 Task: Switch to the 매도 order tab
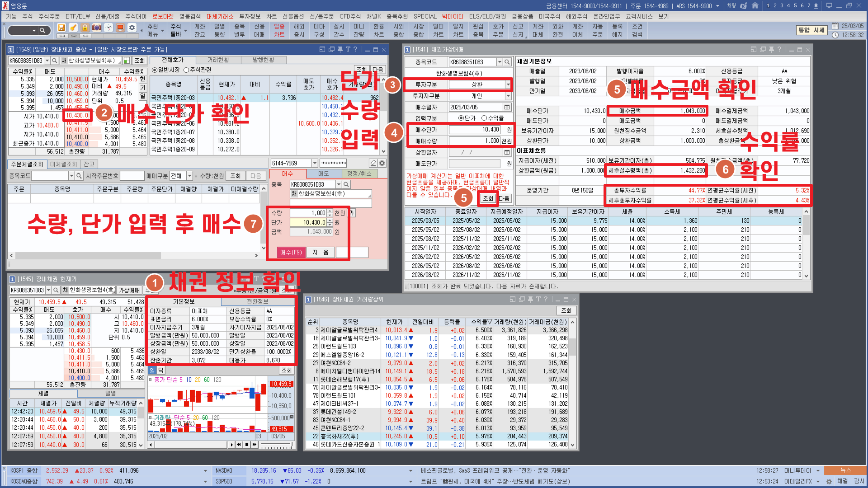pos(324,174)
